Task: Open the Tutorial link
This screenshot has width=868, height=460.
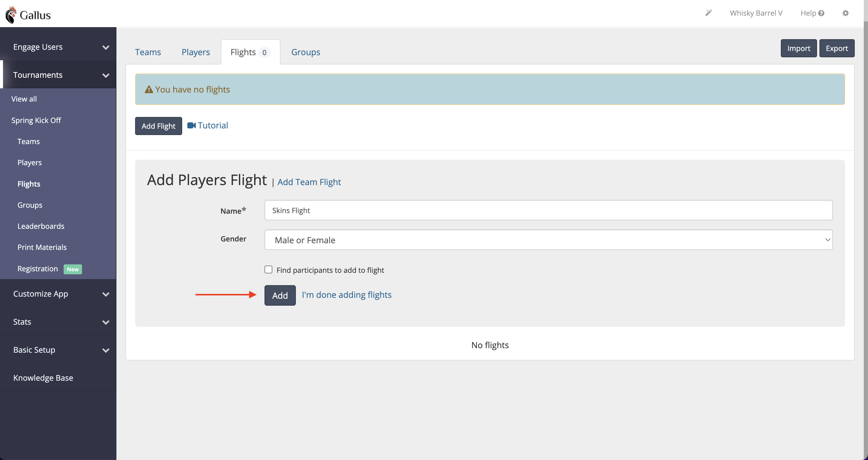Action: (x=213, y=125)
